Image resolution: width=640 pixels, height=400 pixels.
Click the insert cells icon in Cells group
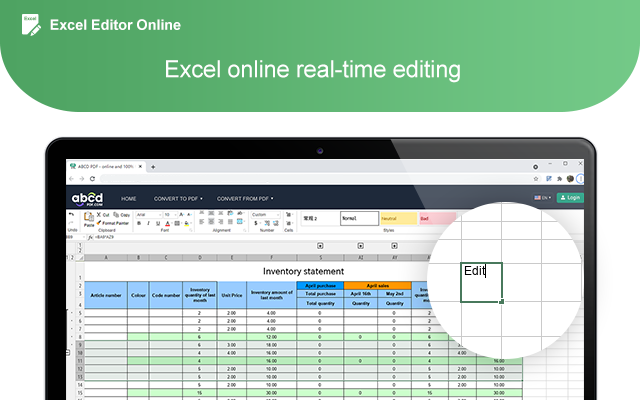click(x=288, y=215)
